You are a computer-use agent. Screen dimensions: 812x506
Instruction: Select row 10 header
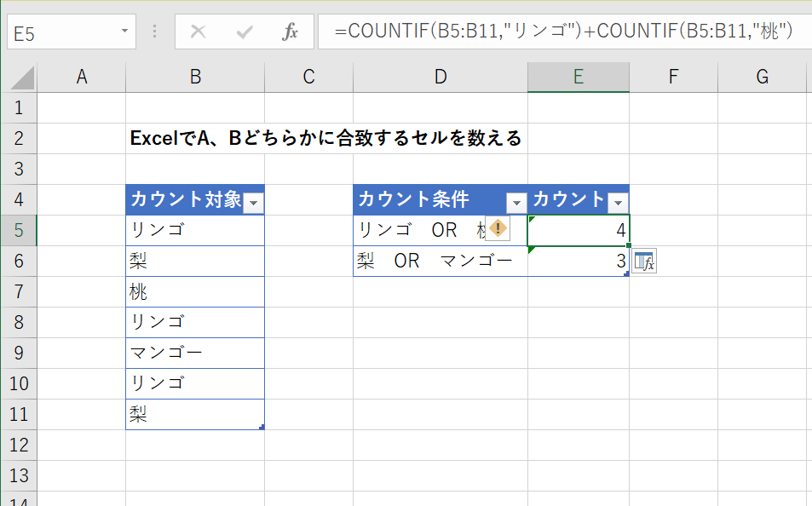click(x=19, y=383)
